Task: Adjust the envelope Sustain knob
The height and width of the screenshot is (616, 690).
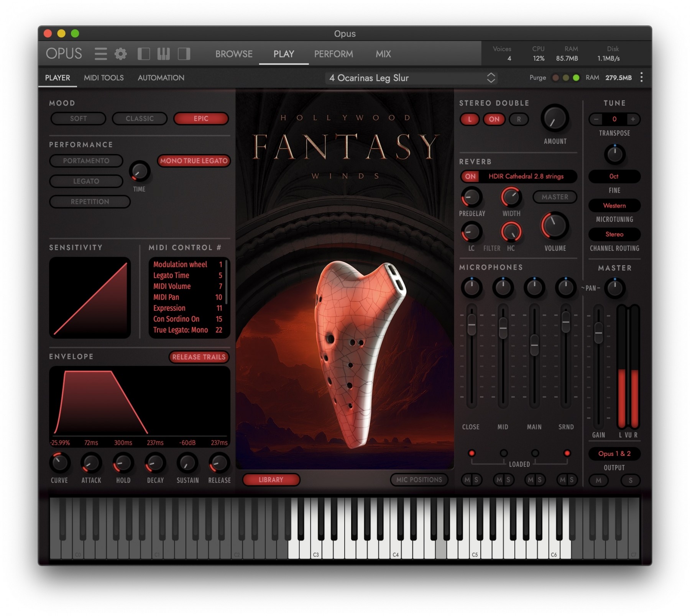Action: point(187,463)
